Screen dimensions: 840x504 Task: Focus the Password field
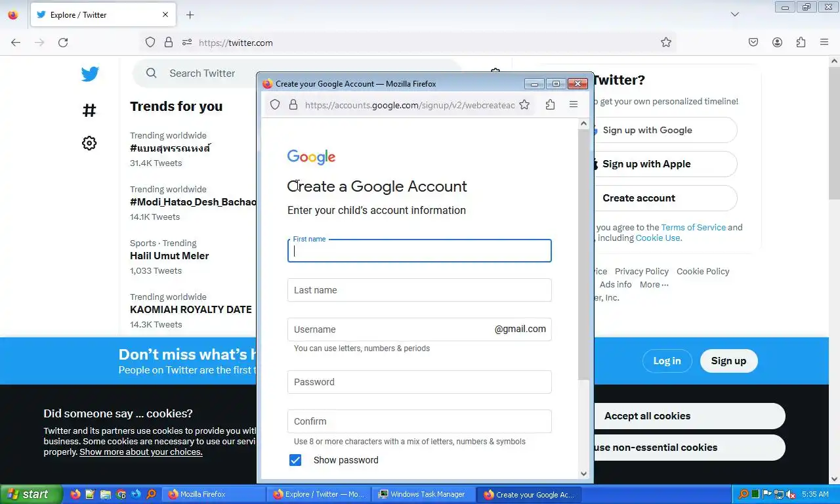419,382
